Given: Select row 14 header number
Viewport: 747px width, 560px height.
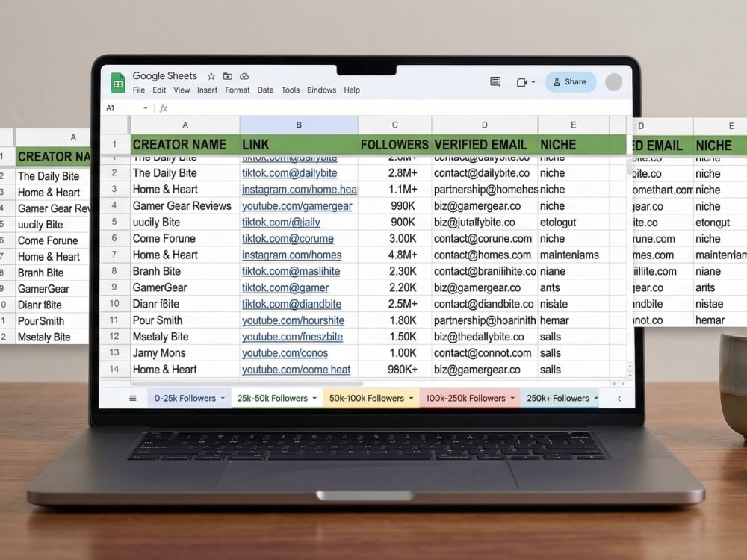Looking at the screenshot, I should (114, 369).
